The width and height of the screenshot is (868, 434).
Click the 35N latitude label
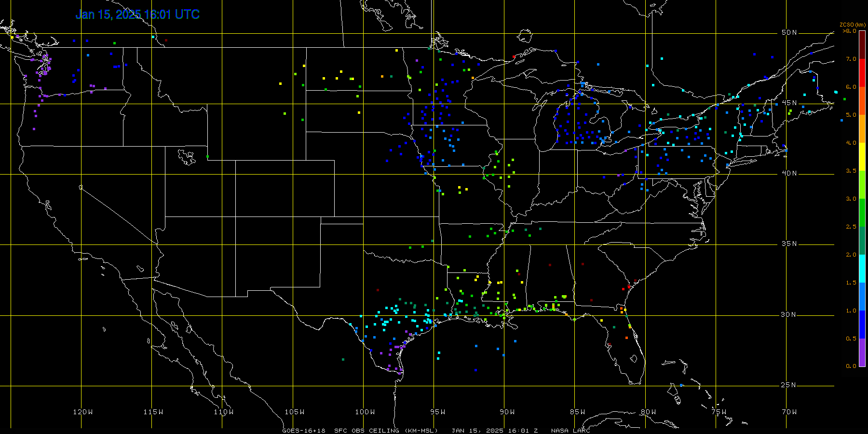click(x=789, y=244)
